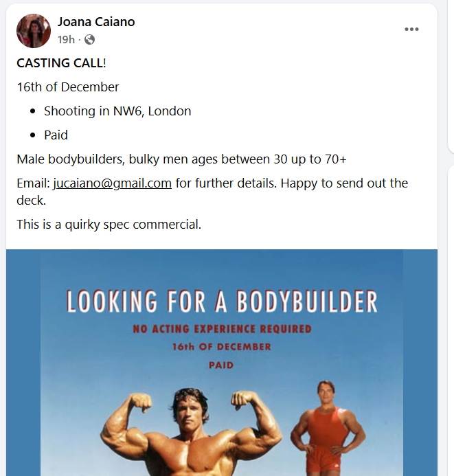The width and height of the screenshot is (454, 476).
Task: Click the "Shooting in NW6, London" bullet
Action: [117, 111]
